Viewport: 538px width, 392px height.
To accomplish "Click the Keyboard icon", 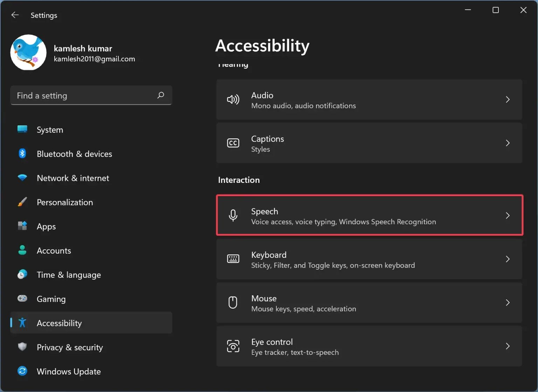I will [x=233, y=259].
